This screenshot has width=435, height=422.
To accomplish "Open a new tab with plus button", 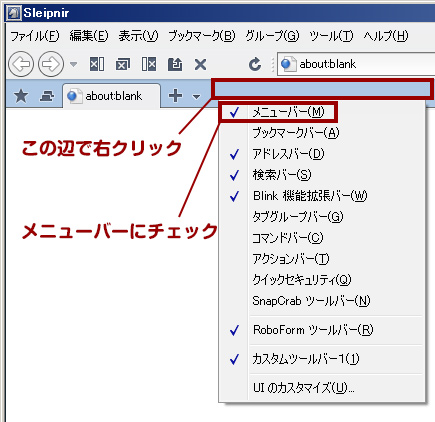I will (175, 96).
